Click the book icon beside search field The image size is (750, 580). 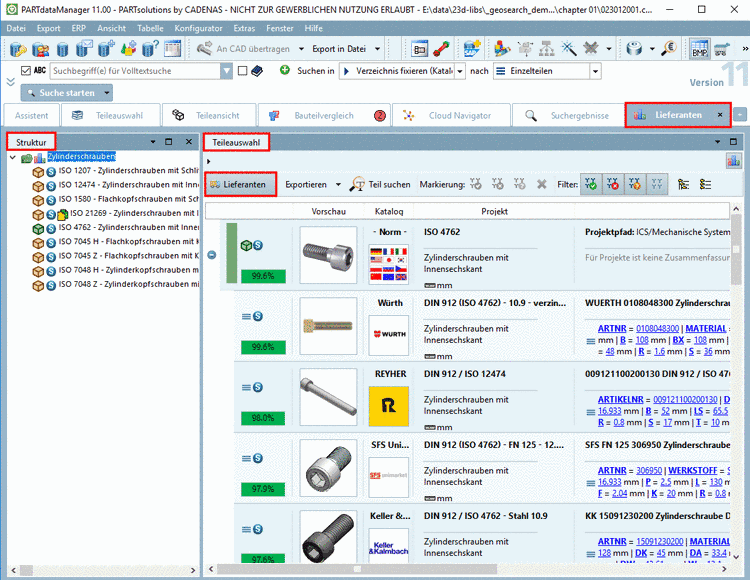click(257, 71)
